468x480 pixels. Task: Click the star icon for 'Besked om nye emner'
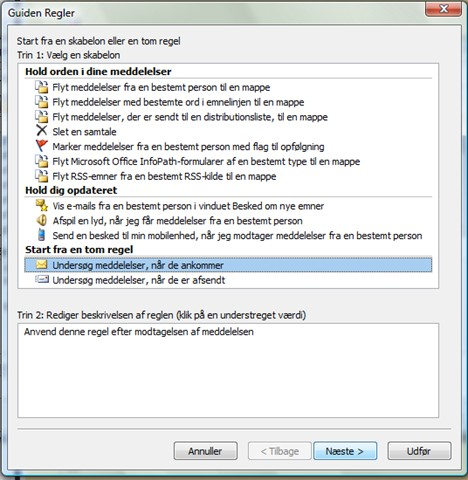[x=42, y=205]
